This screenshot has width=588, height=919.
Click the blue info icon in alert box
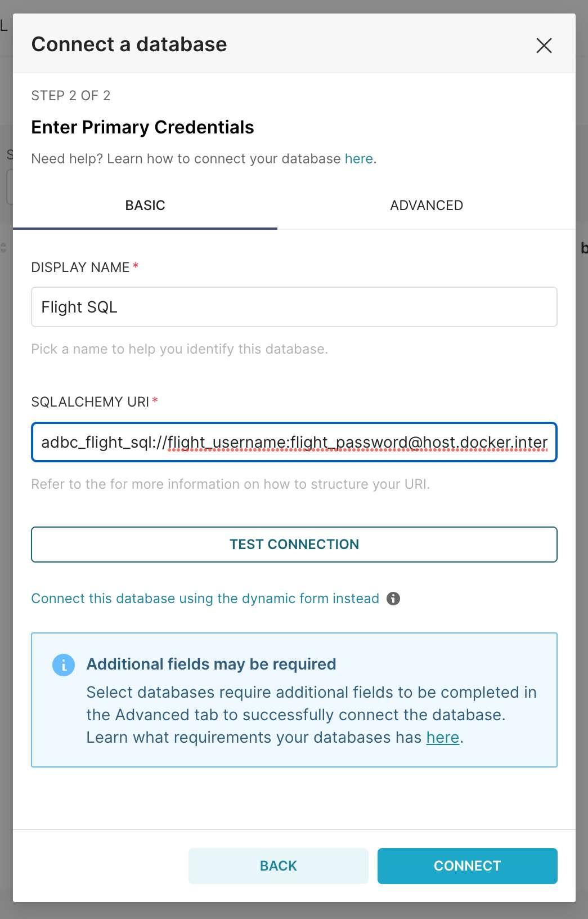pyautogui.click(x=64, y=665)
